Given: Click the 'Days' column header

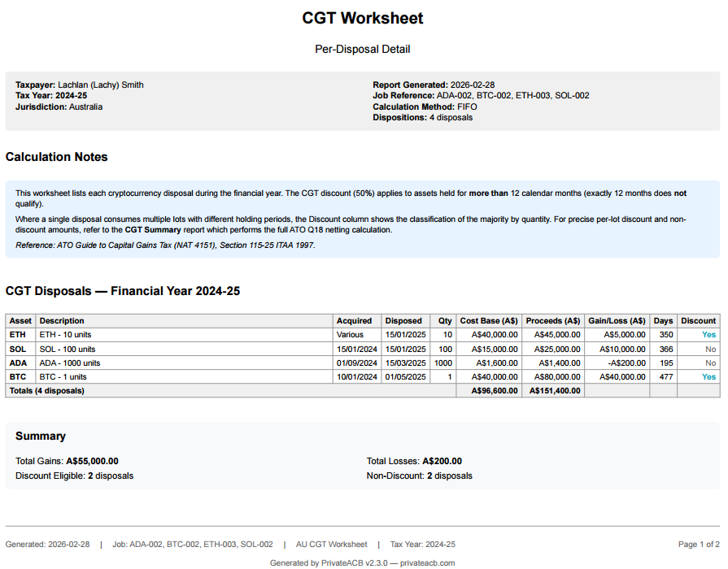Looking at the screenshot, I should pyautogui.click(x=663, y=321).
